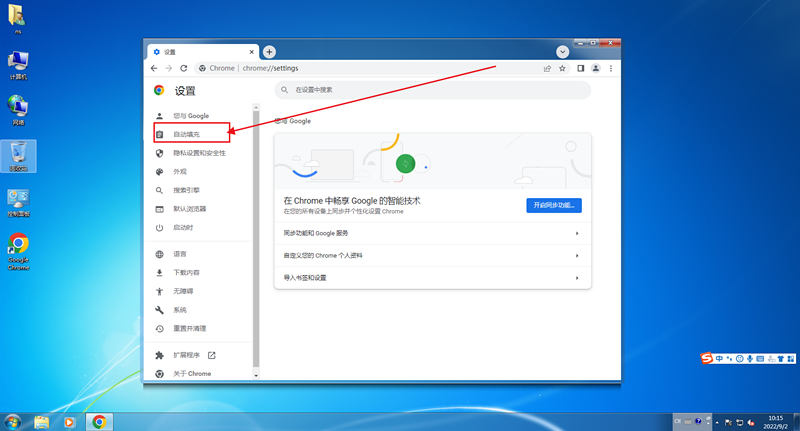Open the profile avatar icon in toolbar
800x431 pixels.
596,68
